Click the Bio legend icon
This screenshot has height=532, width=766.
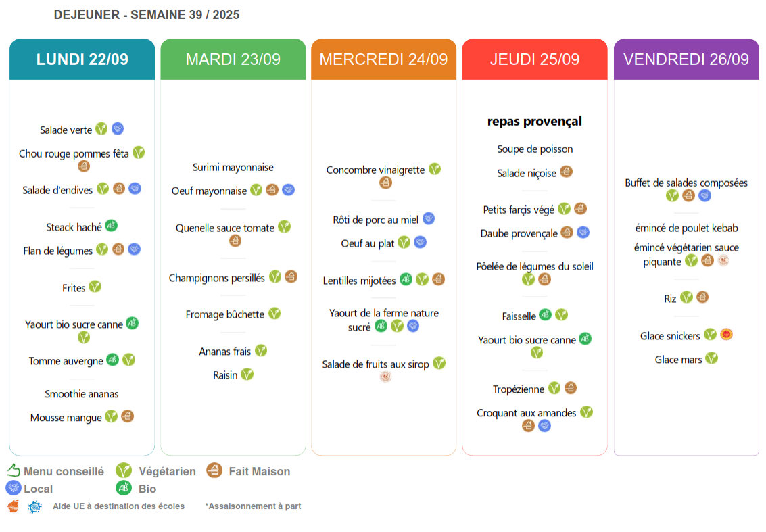124,488
